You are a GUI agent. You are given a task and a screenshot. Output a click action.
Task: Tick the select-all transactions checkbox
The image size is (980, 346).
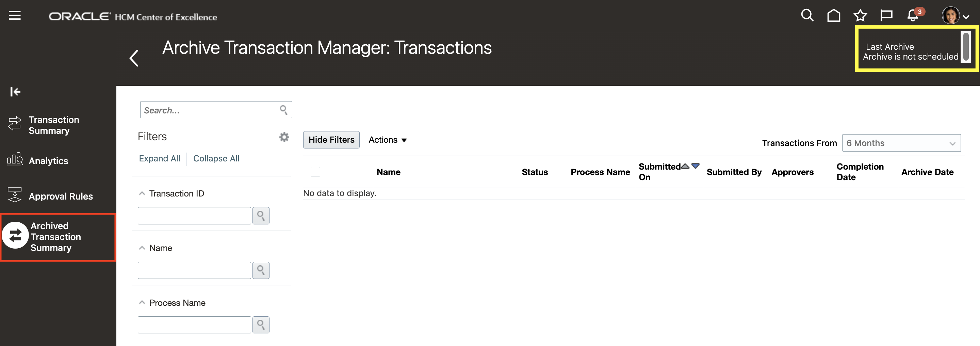point(315,171)
